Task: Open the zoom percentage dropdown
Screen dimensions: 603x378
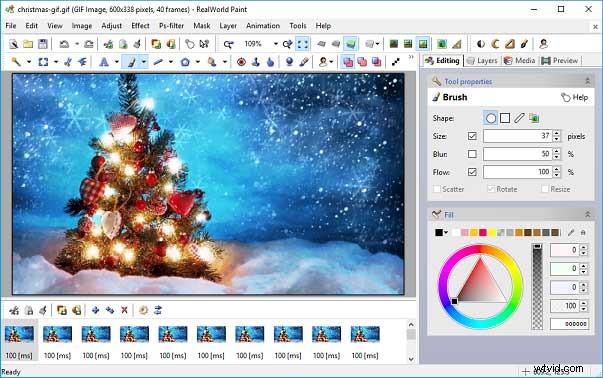Action: [x=276, y=44]
